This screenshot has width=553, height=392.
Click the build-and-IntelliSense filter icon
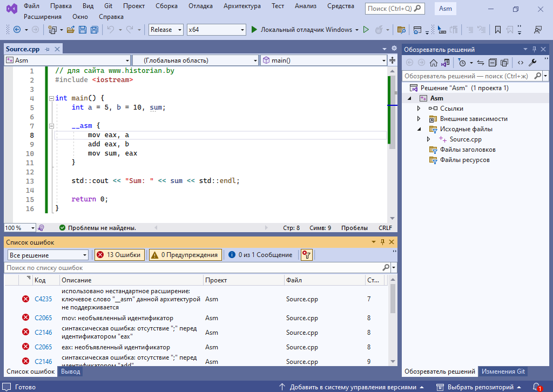[307, 255]
